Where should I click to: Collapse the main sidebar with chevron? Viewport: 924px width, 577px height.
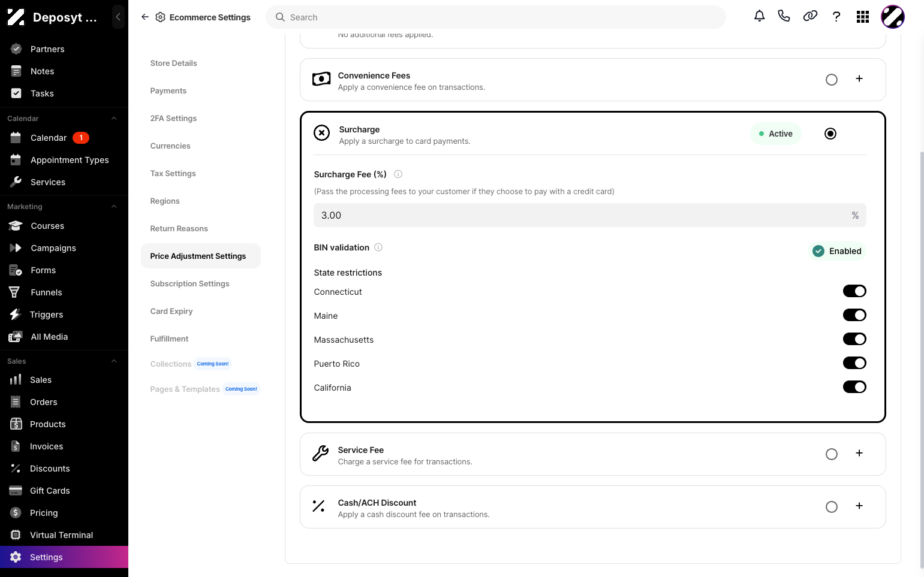[118, 17]
